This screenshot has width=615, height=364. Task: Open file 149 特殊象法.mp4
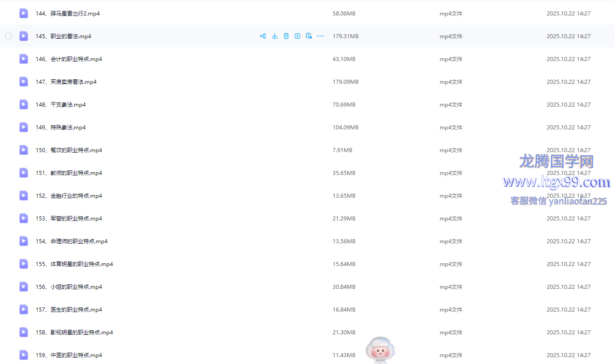pyautogui.click(x=61, y=127)
